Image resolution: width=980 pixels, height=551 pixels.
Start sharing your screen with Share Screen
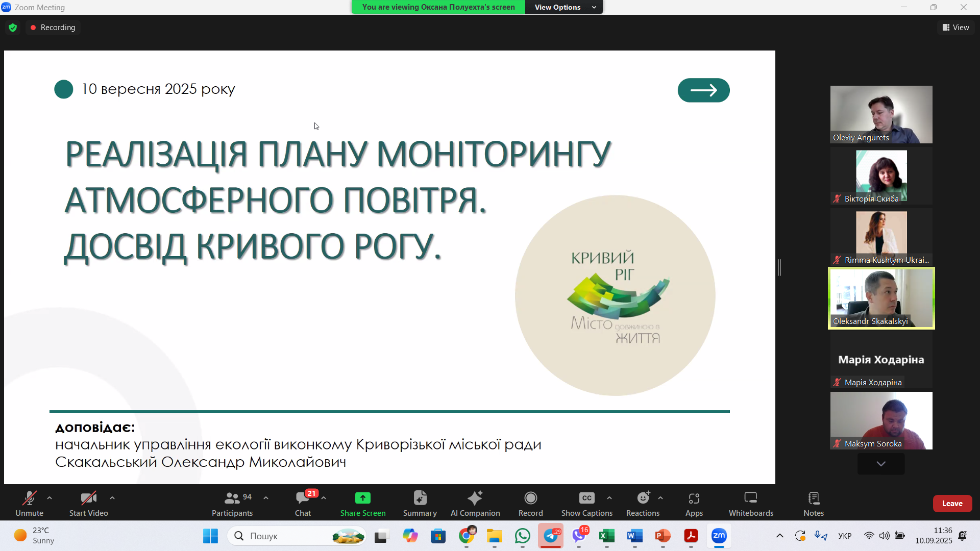[362, 503]
